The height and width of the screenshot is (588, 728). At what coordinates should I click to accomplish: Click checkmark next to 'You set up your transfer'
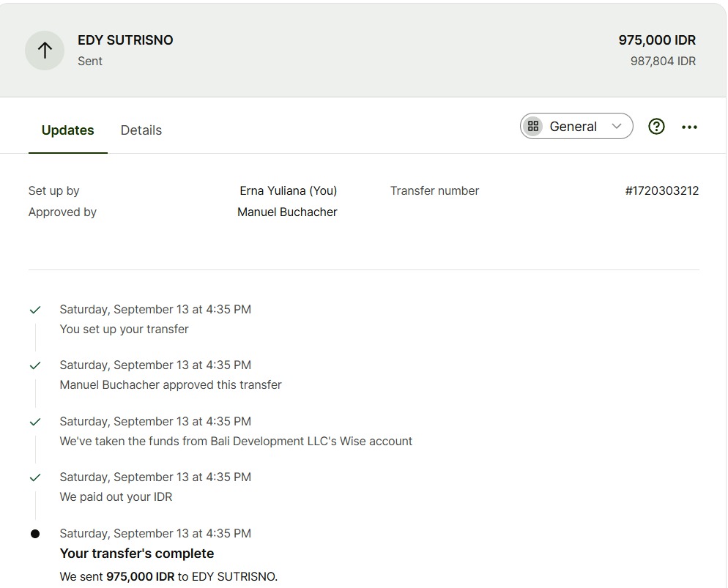(35, 310)
